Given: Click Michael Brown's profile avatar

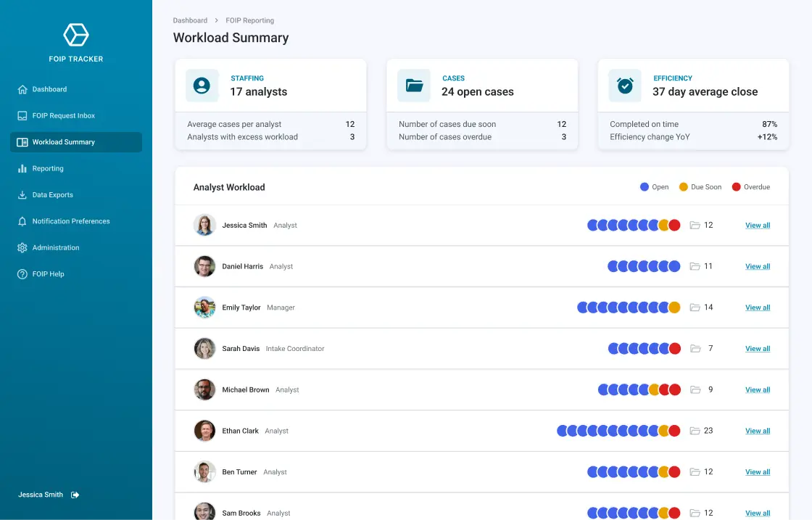Looking at the screenshot, I should (204, 389).
